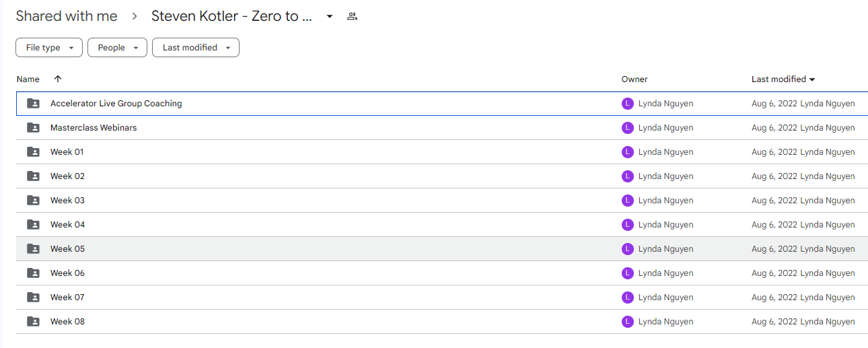868x348 pixels.
Task: Click Lynda Nguyen's avatar in Week 03 row
Action: [628, 201]
